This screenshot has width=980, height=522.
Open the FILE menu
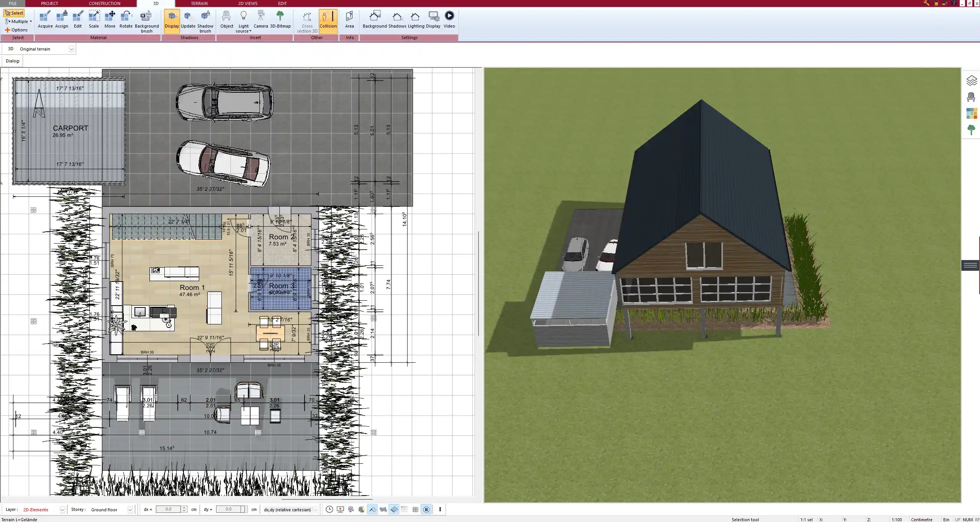coord(13,3)
